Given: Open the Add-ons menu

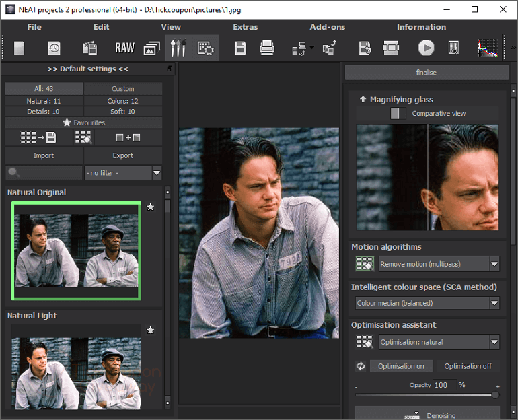Looking at the screenshot, I should [x=328, y=27].
